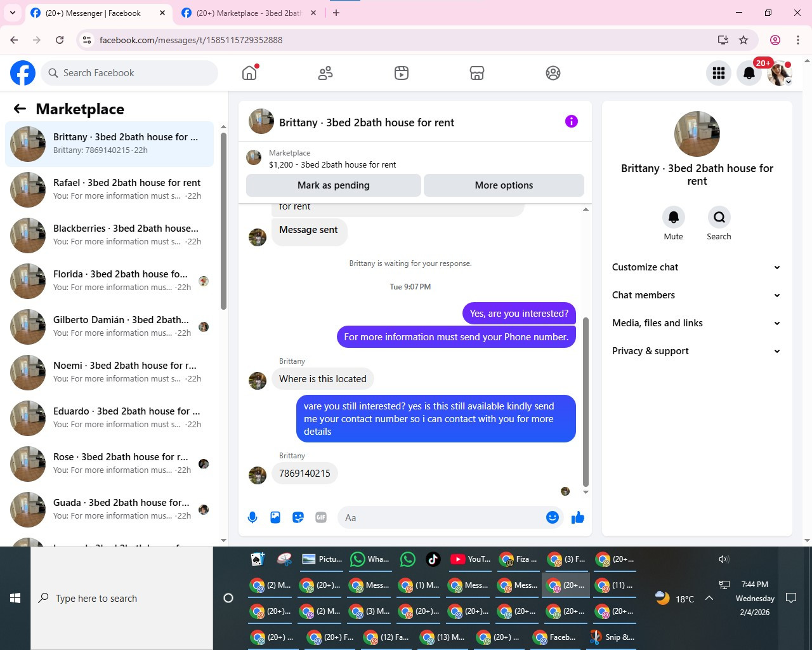Viewport: 812px width, 650px height.
Task: Open Noemi's conversation
Action: point(110,373)
